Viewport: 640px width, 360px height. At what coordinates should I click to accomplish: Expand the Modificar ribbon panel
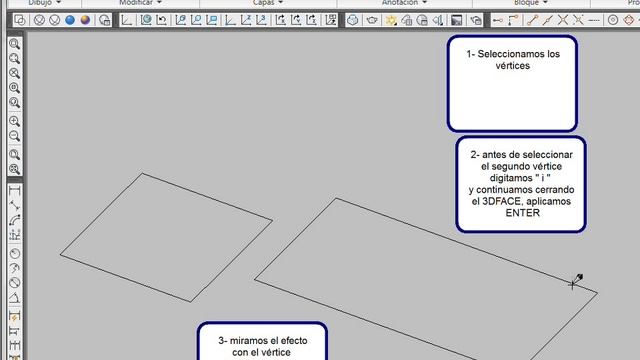(140, 2)
